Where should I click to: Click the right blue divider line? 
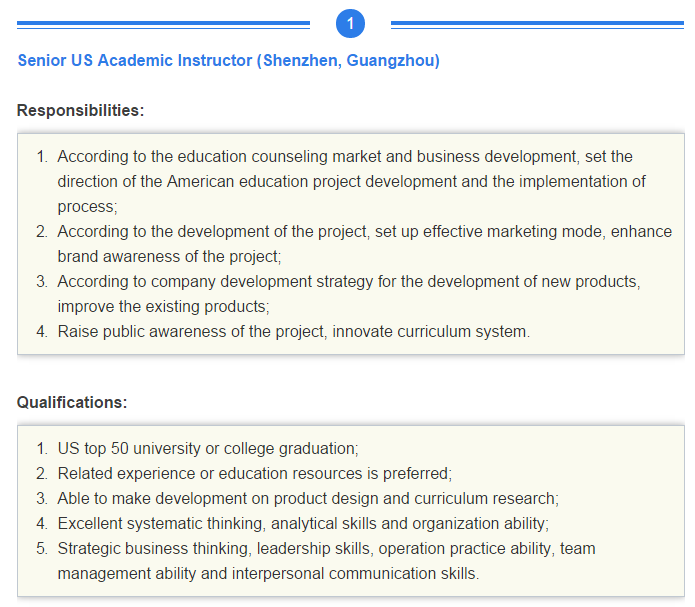[537, 23]
